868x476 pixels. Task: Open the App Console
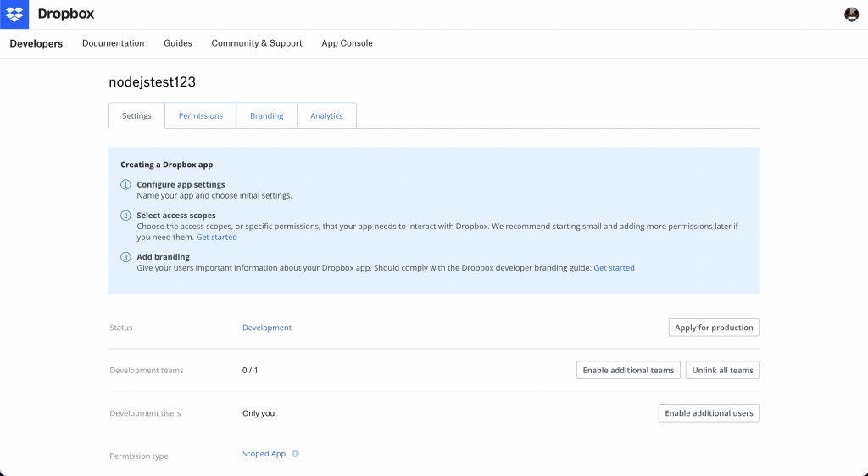pos(347,43)
